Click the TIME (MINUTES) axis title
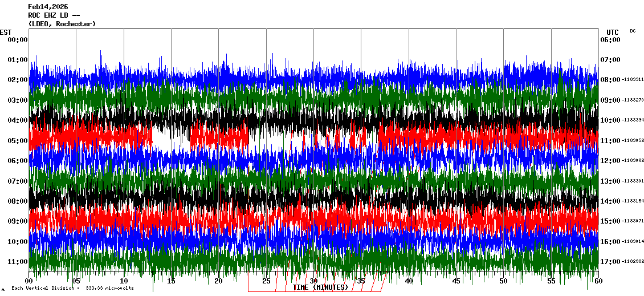 click(320, 287)
